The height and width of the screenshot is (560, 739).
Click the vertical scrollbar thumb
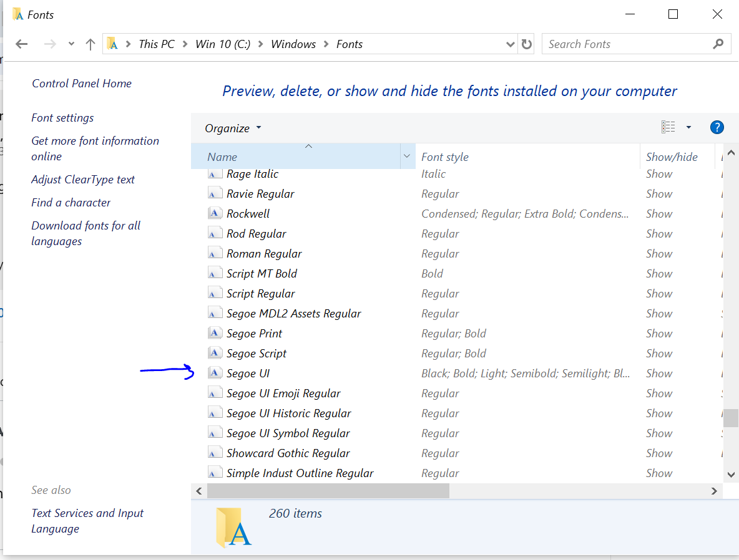click(731, 418)
